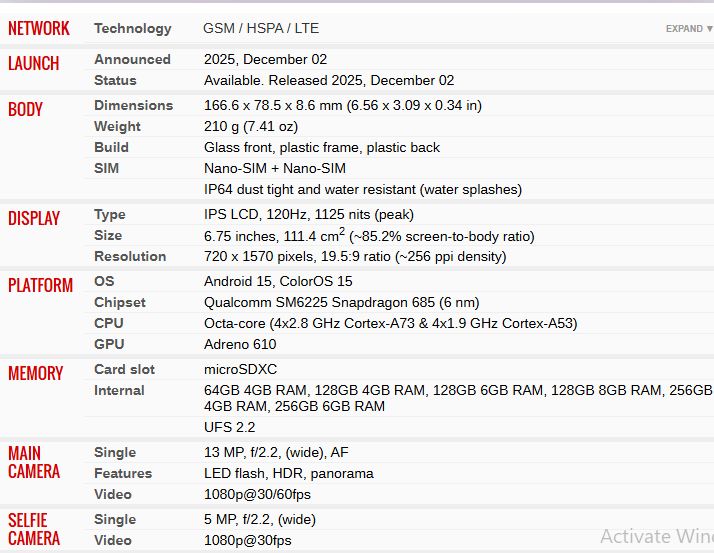Click the Card slot label
The height and width of the screenshot is (553, 714).
(124, 369)
